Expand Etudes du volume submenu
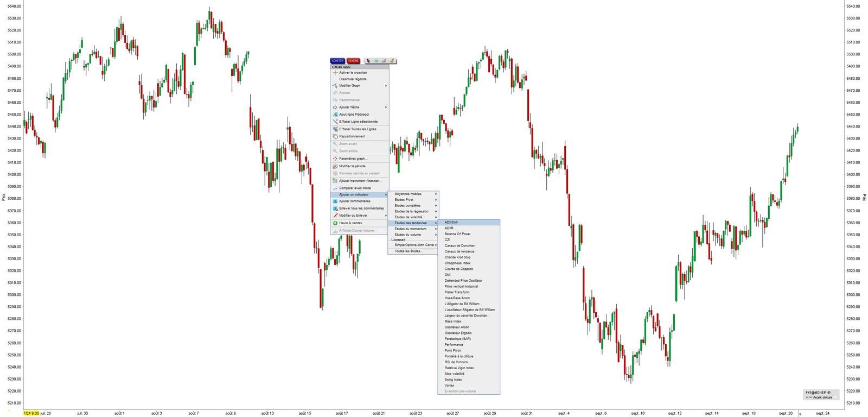 pyautogui.click(x=413, y=235)
